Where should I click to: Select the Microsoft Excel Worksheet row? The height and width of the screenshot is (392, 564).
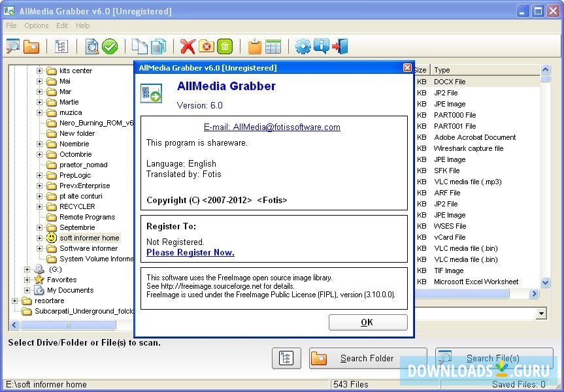point(476,282)
